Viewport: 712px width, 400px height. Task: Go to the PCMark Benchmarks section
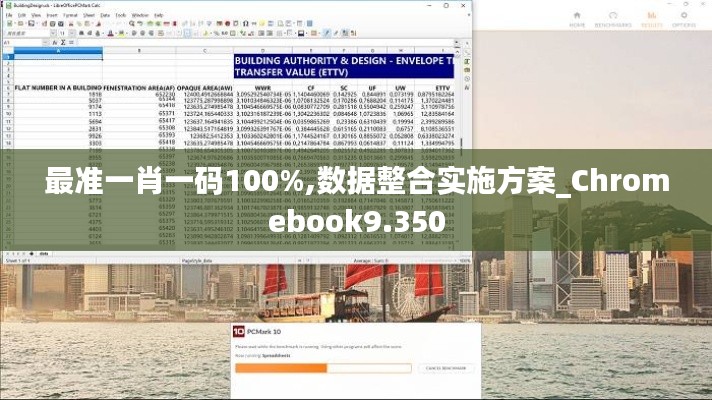pyautogui.click(x=614, y=19)
